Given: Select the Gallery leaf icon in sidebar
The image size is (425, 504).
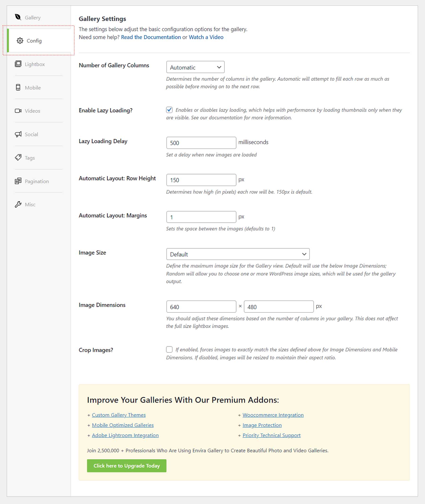Looking at the screenshot, I should pos(18,17).
